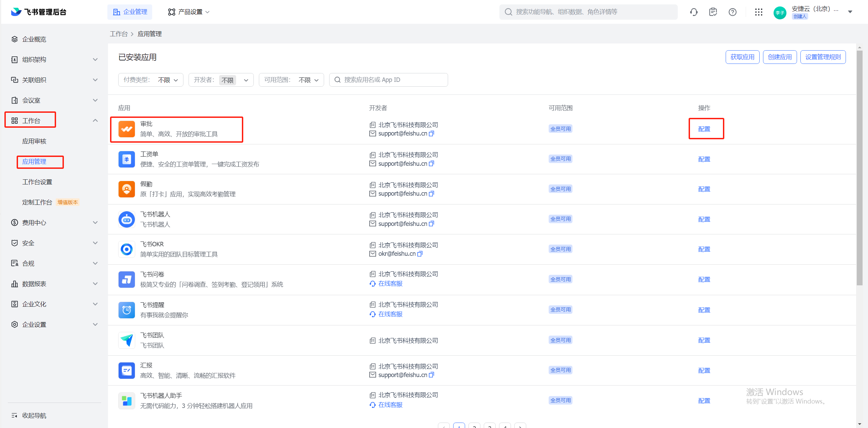Viewport: 868px width, 428px height.
Task: Click the 获取应用 button
Action: click(742, 57)
